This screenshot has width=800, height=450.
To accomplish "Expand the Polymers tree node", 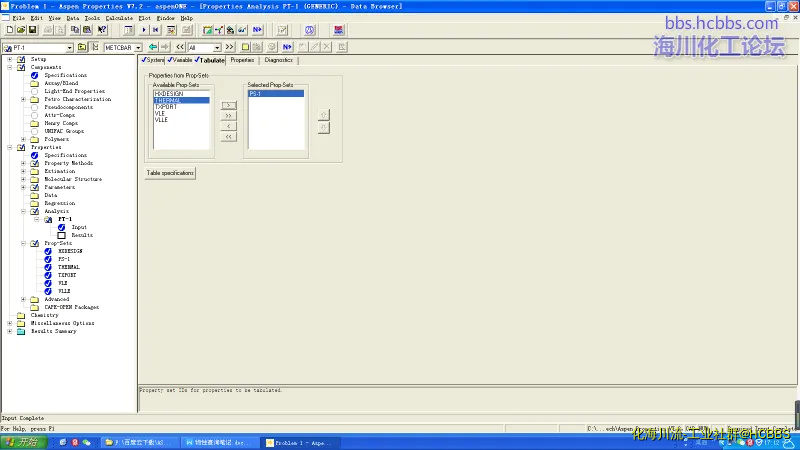I will pyautogui.click(x=23, y=139).
